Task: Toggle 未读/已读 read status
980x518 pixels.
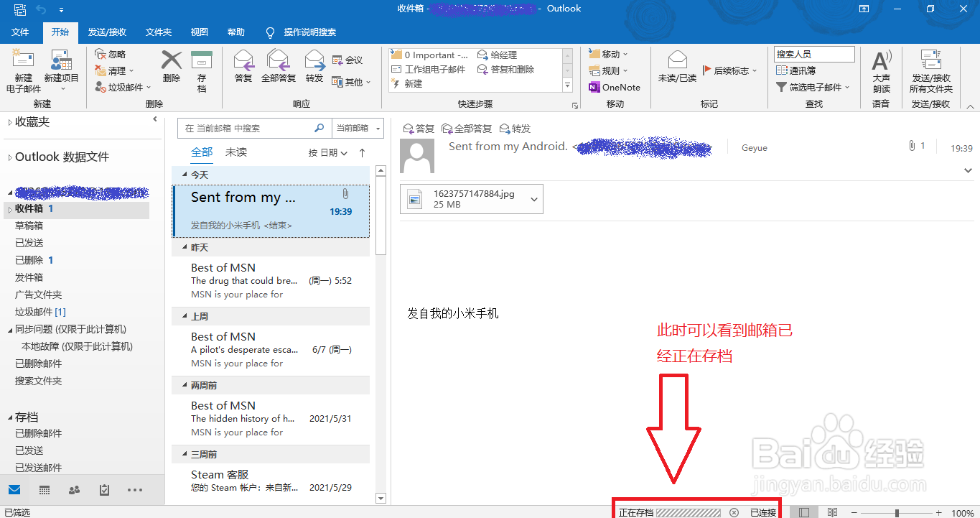Action: tap(677, 67)
